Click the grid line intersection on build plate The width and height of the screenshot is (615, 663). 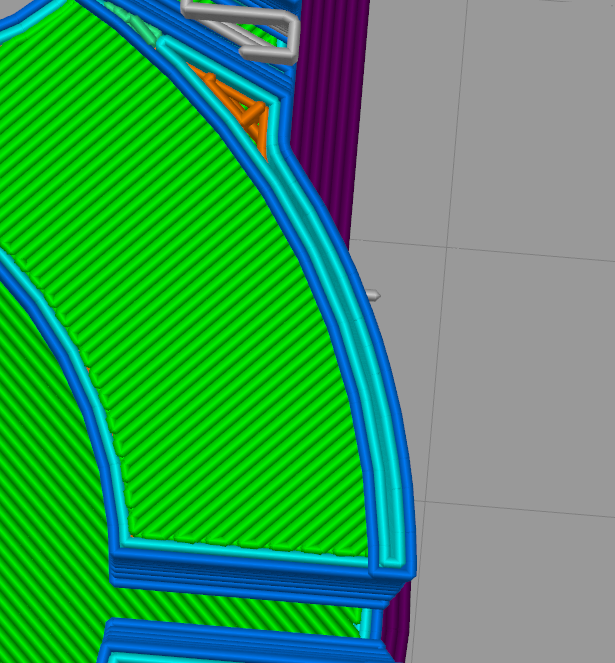click(x=447, y=243)
